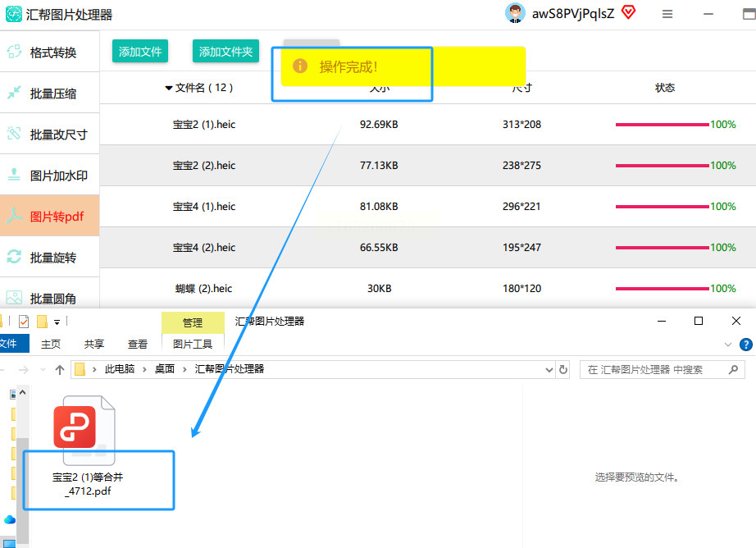Click the user avatar picture

[515, 13]
